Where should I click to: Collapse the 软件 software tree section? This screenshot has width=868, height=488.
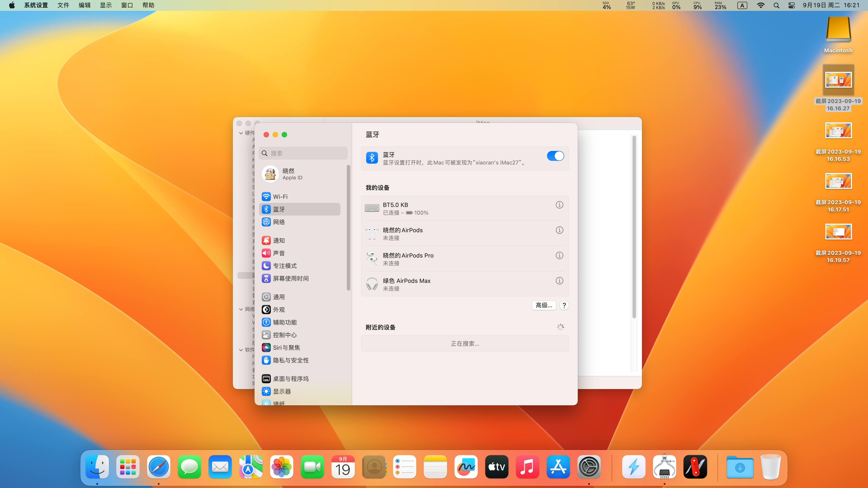(241, 350)
